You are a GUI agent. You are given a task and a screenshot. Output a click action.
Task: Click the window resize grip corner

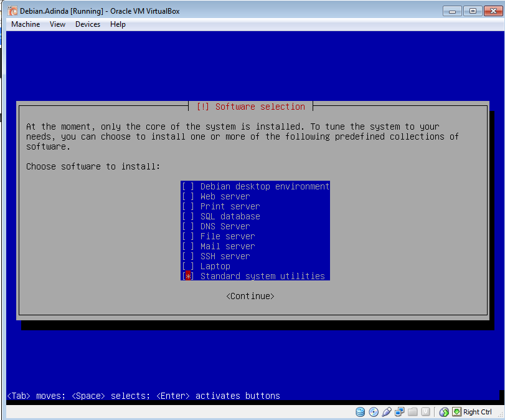pyautogui.click(x=501, y=415)
